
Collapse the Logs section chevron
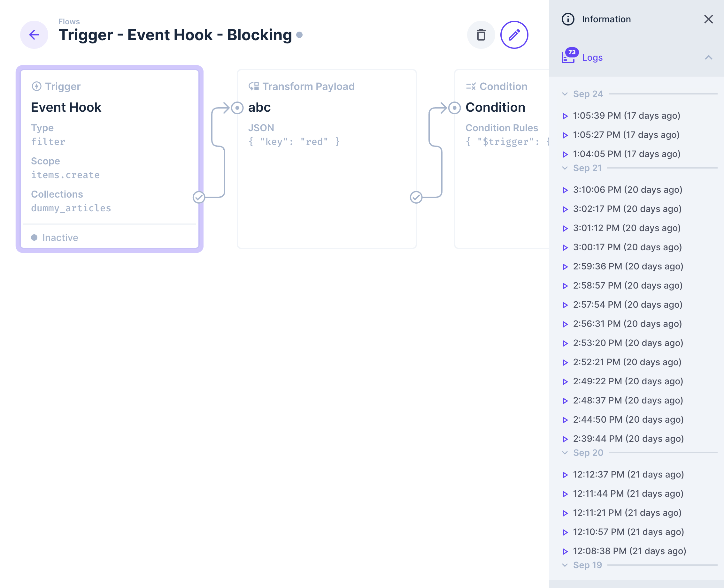[x=708, y=57]
